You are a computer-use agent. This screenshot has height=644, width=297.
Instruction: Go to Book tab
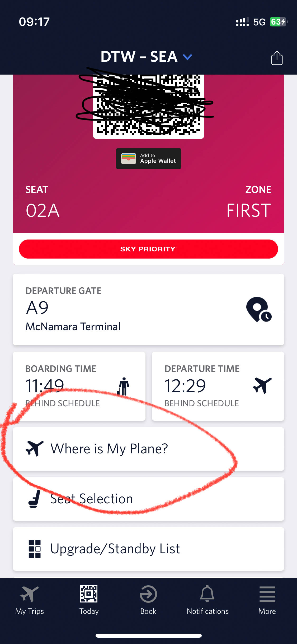pyautogui.click(x=148, y=600)
